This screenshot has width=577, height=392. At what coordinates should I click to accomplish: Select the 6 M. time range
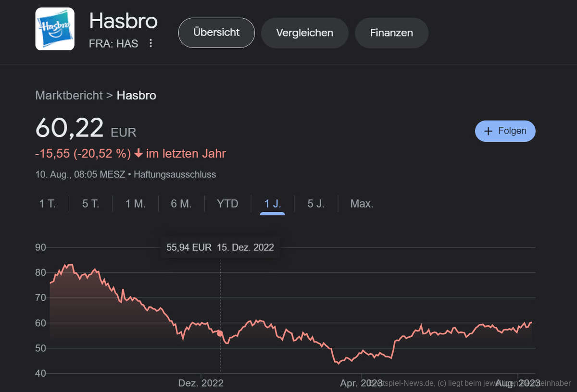coord(181,203)
